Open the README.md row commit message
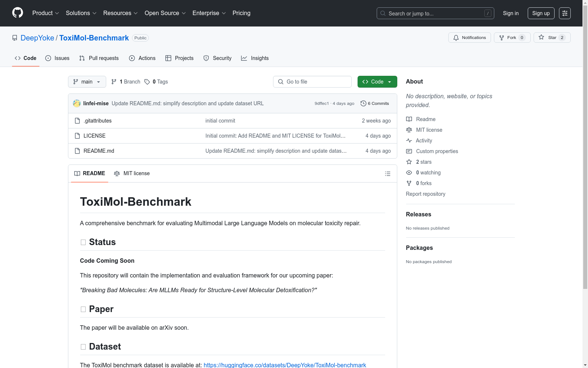Image resolution: width=588 pixels, height=368 pixels. (x=276, y=151)
